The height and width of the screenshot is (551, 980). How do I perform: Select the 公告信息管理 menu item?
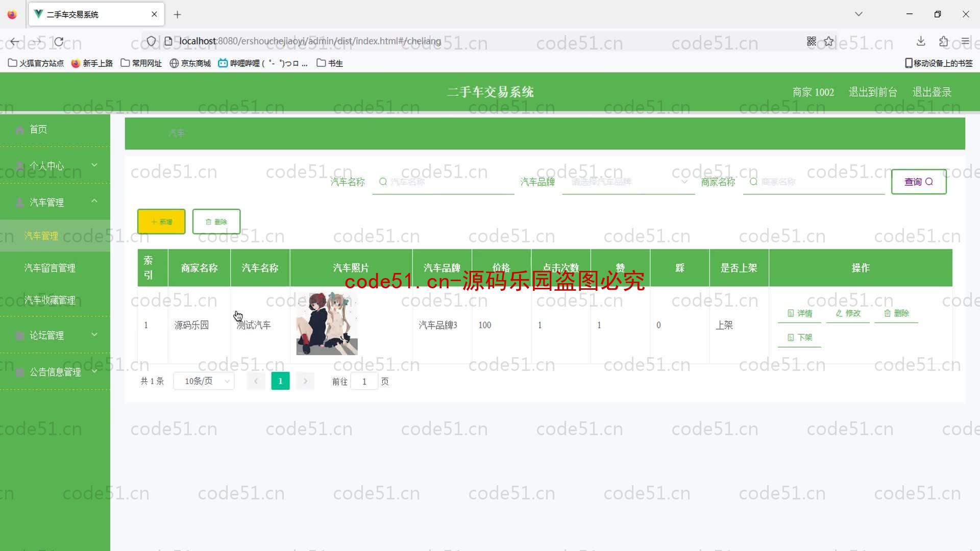[55, 371]
